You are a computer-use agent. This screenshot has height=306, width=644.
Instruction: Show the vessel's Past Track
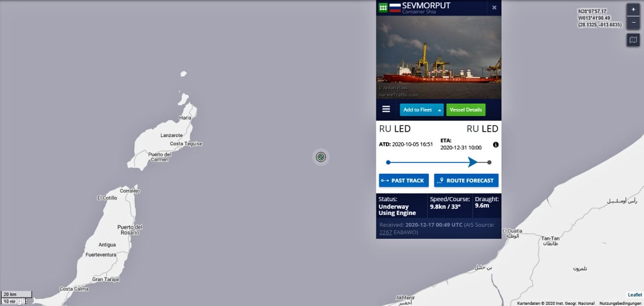point(404,180)
